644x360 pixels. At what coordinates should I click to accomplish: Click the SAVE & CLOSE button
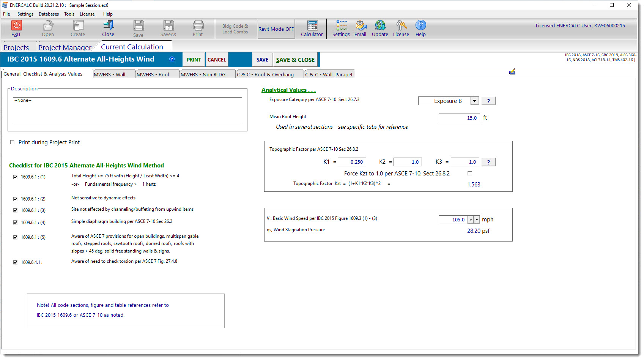tap(295, 60)
